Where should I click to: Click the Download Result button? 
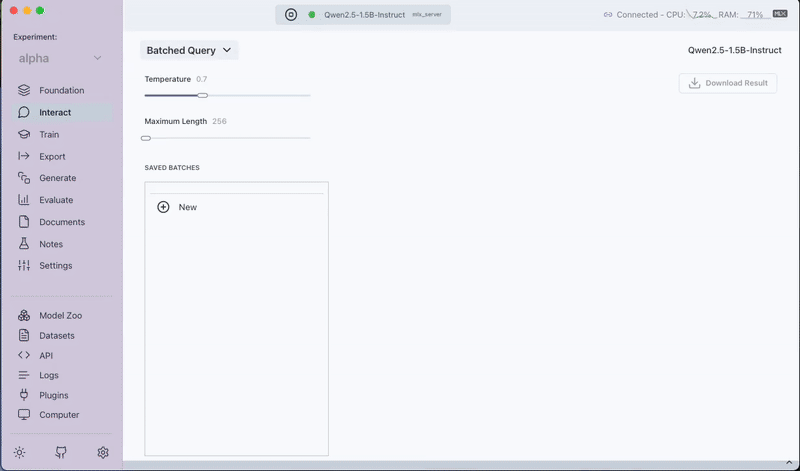(x=727, y=83)
